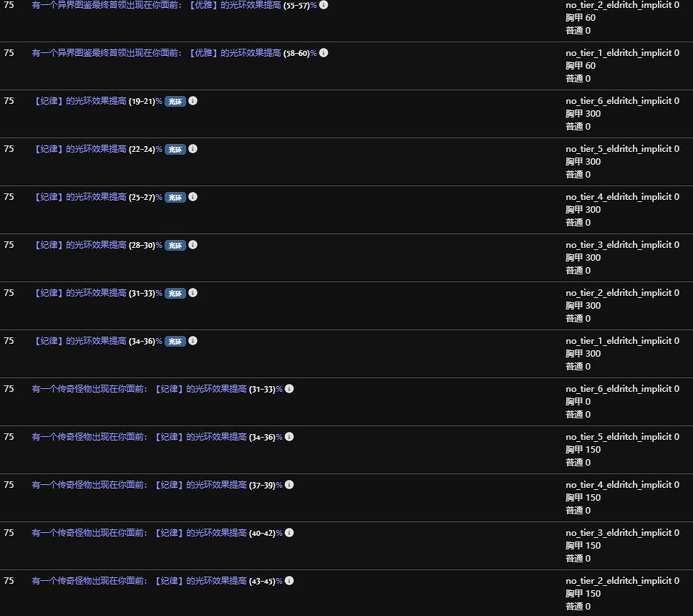Open info icon next to 纪律 (19–21)% row
The height and width of the screenshot is (616, 693).
click(193, 101)
